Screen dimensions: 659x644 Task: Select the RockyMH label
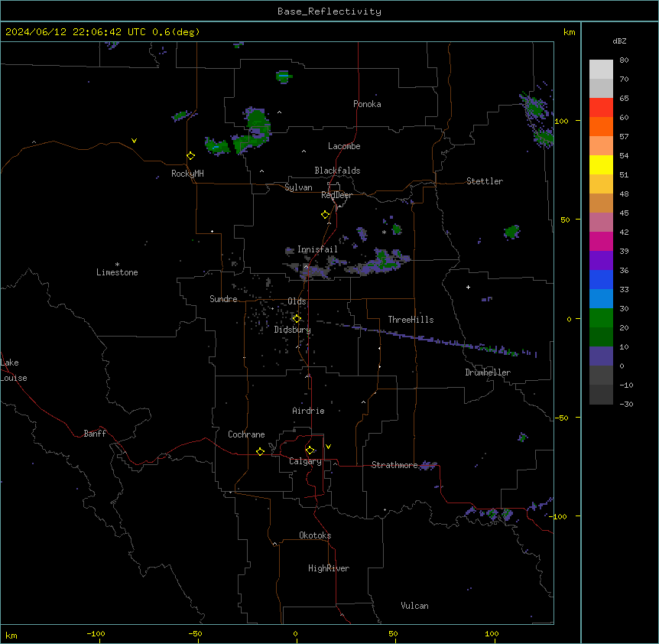pyautogui.click(x=187, y=174)
